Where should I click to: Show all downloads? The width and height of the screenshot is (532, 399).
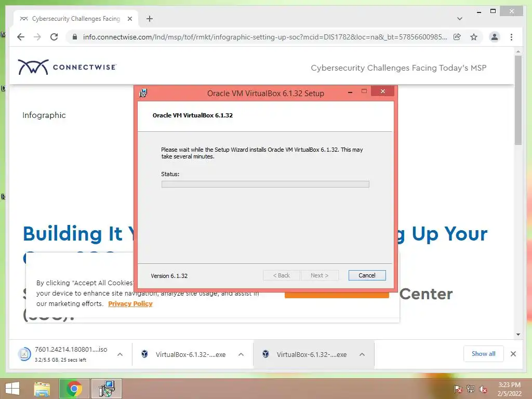pyautogui.click(x=484, y=354)
